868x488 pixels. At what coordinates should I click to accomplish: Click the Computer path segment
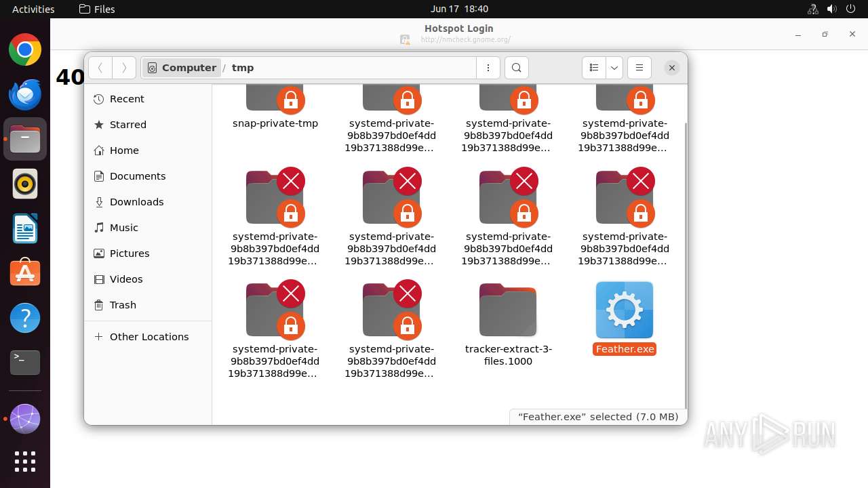tap(182, 68)
